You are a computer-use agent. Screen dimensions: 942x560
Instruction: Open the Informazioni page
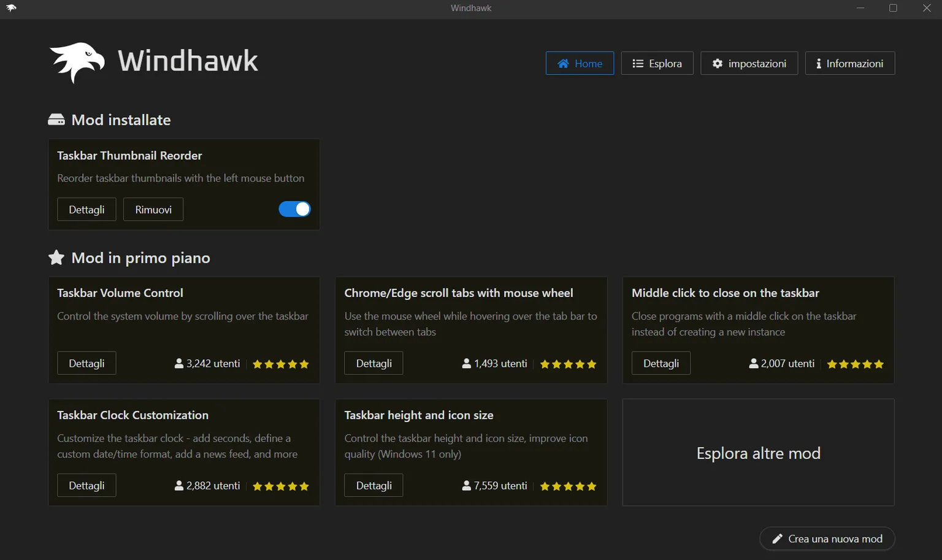click(x=850, y=63)
